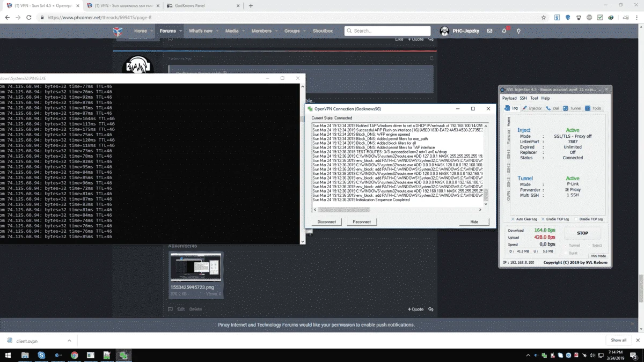Open the Windows Start button
The image size is (644, 362).
(8, 355)
